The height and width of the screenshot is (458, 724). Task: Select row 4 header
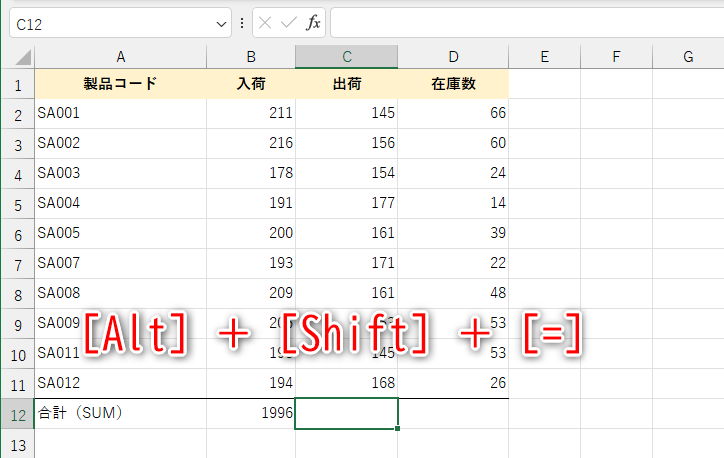tap(18, 174)
